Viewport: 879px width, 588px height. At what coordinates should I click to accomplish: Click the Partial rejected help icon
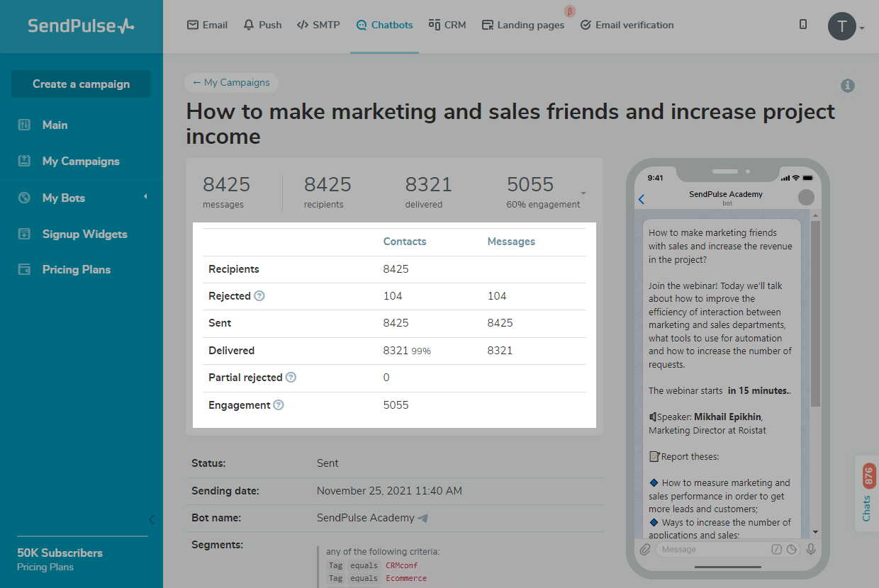coord(291,377)
